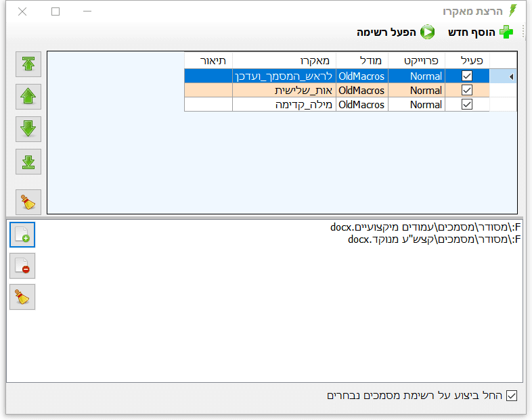Image resolution: width=532 pixels, height=420 pixels.
Task: Click OldMacros cell in אות_שלישית row
Action: [362, 90]
